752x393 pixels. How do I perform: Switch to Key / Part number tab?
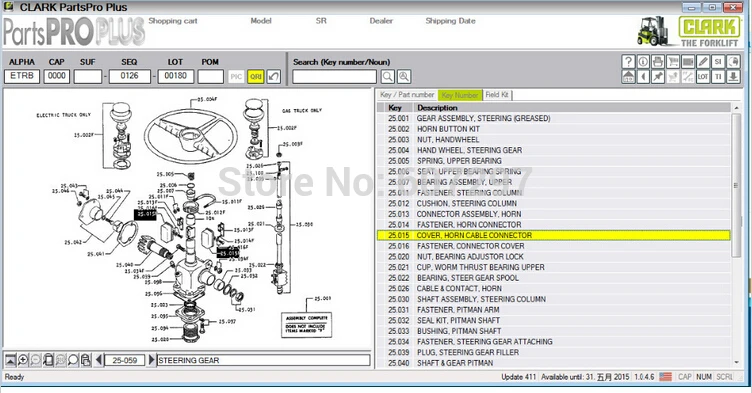pos(407,95)
